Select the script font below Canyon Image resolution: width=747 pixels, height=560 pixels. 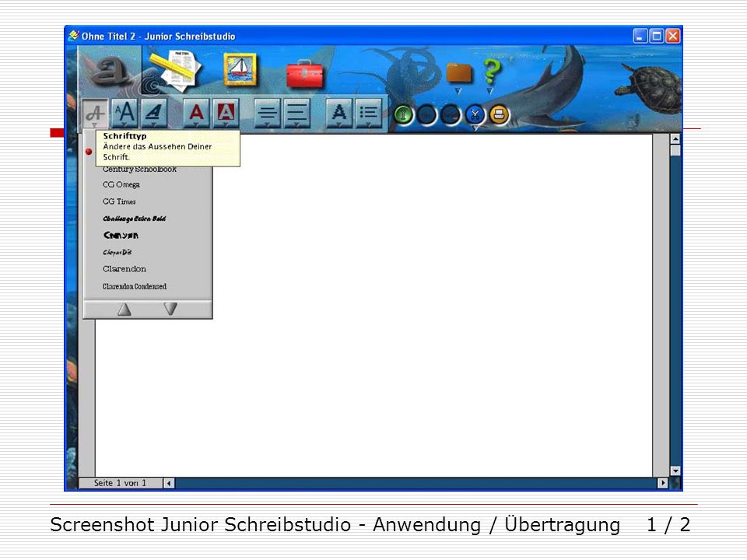pos(117,252)
